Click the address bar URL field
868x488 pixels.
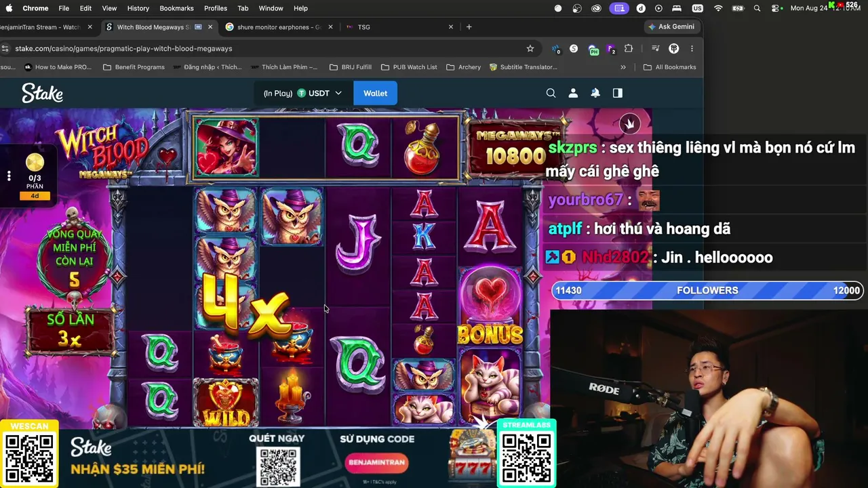click(x=268, y=48)
